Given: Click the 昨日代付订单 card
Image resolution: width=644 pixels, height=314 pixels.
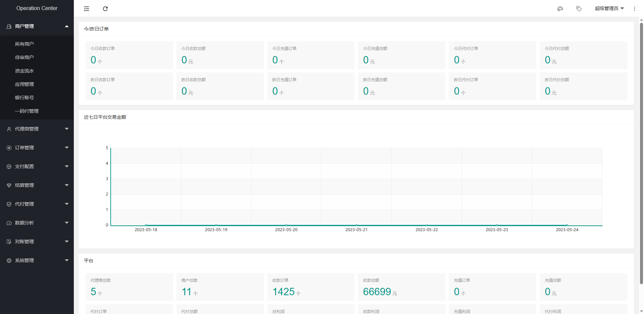Looking at the screenshot, I should click(x=492, y=86).
